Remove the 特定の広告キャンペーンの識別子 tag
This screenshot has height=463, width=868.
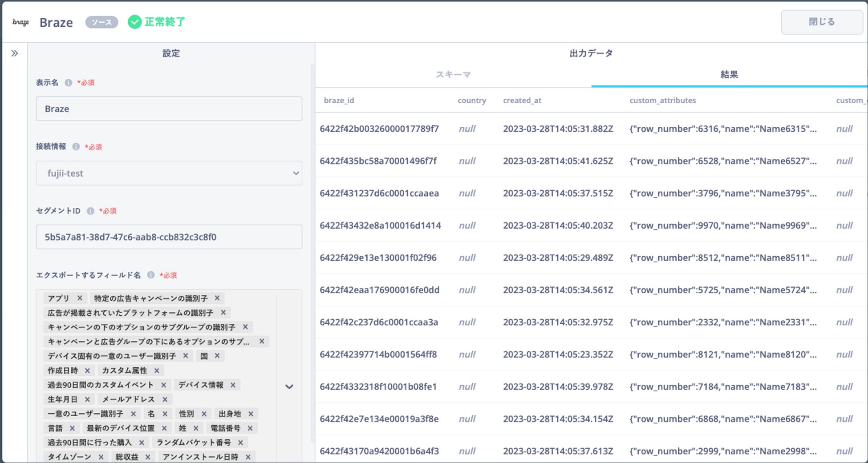[217, 298]
